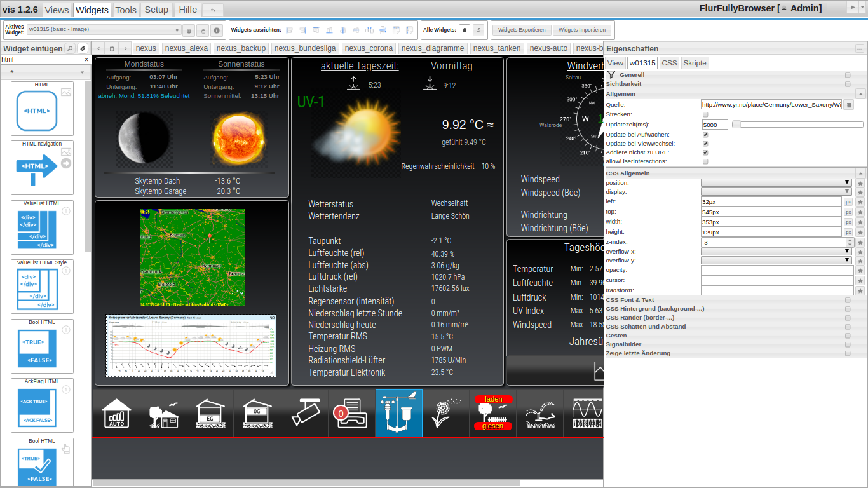Image resolution: width=868 pixels, height=488 pixels.
Task: Enable the allowUserInteractions checkbox
Action: pyautogui.click(x=705, y=161)
